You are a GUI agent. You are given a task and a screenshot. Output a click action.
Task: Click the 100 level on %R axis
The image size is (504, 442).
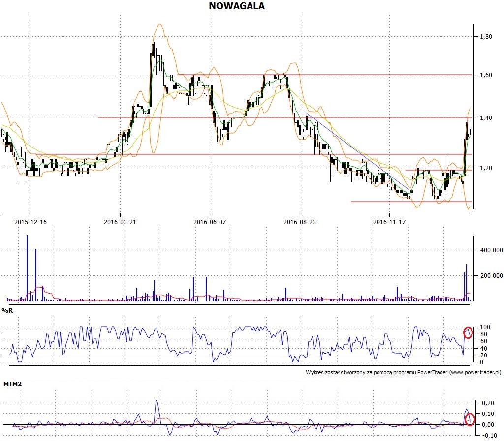click(485, 327)
